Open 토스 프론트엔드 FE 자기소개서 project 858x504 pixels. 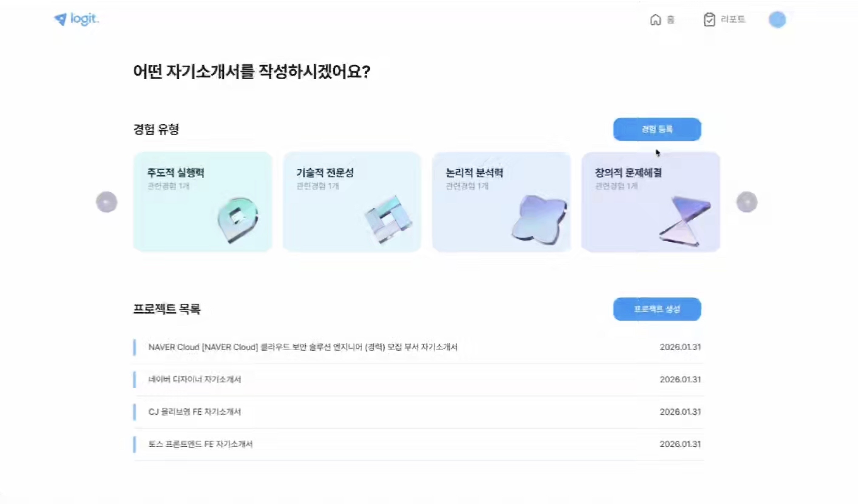pos(200,444)
